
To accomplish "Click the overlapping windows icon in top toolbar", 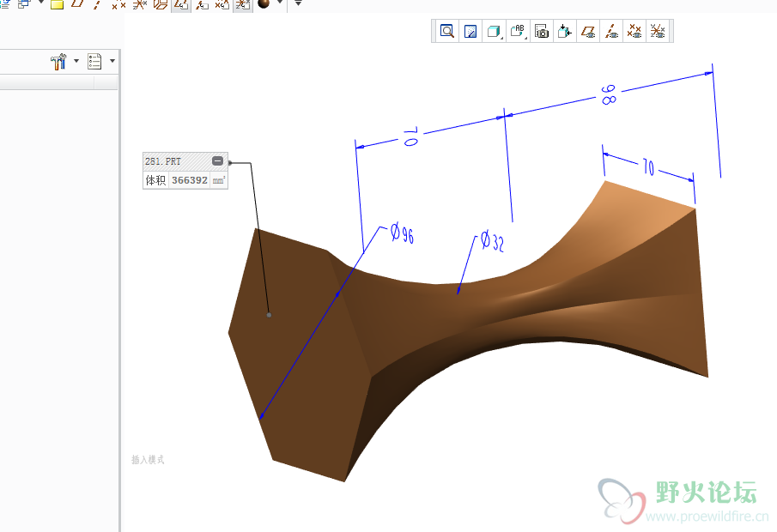I will click(x=24, y=4).
